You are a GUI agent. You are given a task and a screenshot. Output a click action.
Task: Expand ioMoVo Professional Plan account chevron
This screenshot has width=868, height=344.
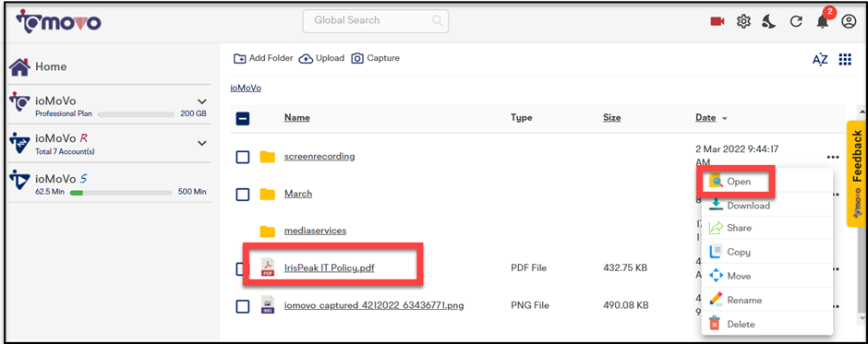(201, 101)
